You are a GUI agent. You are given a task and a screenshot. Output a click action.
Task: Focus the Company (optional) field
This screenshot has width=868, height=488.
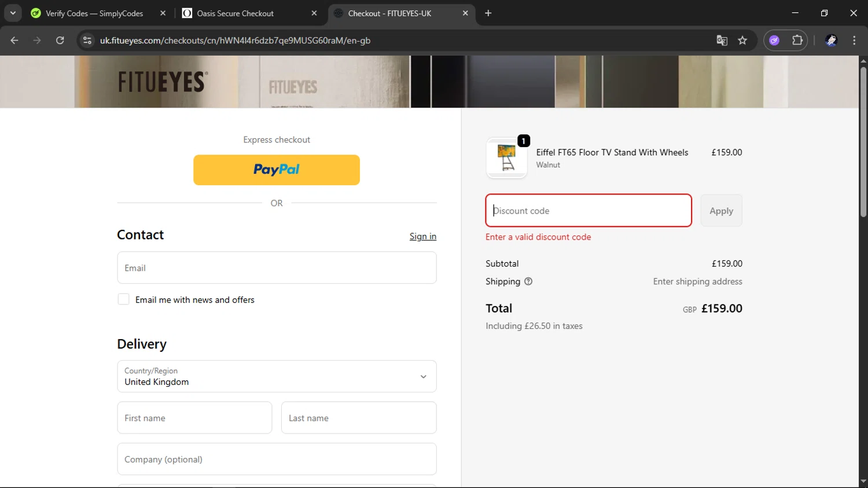tap(277, 459)
